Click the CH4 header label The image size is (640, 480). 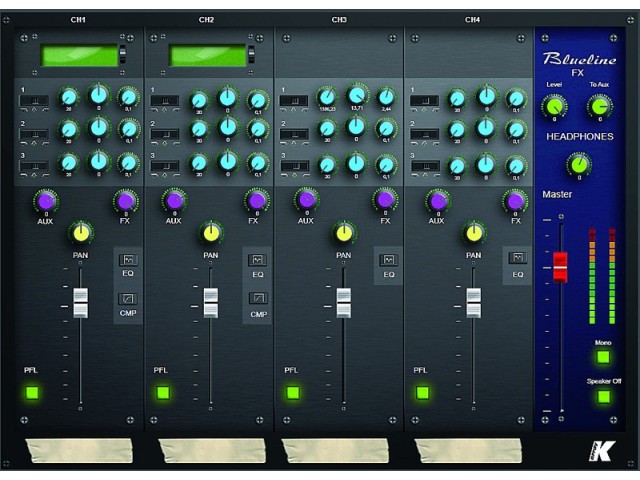[x=472, y=20]
